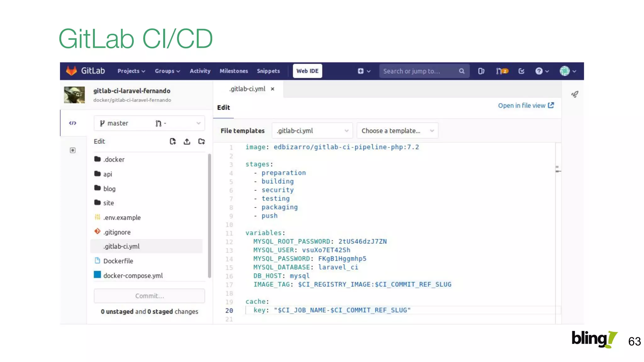Click the GitLab fox logo
This screenshot has height=362, width=644.
[x=71, y=71]
